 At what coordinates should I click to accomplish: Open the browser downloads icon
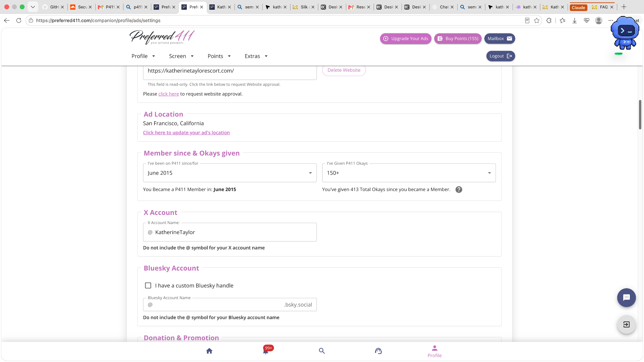(575, 20)
